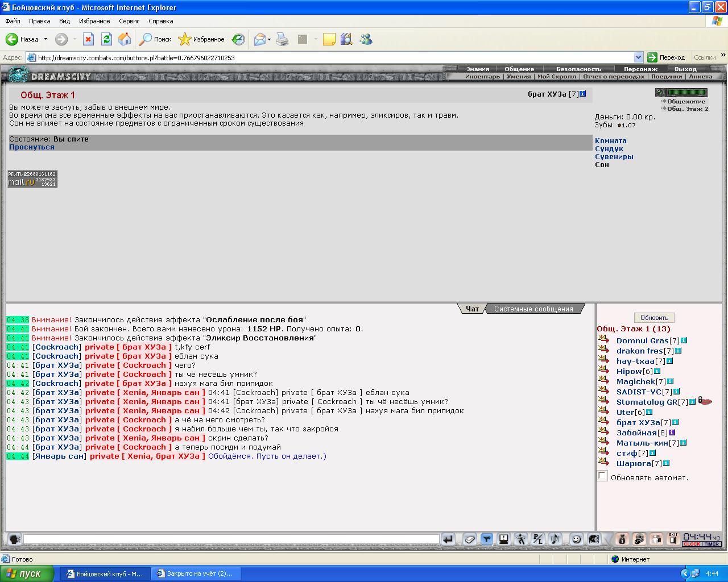Select chat nickname Январь сан sender

tap(59, 456)
